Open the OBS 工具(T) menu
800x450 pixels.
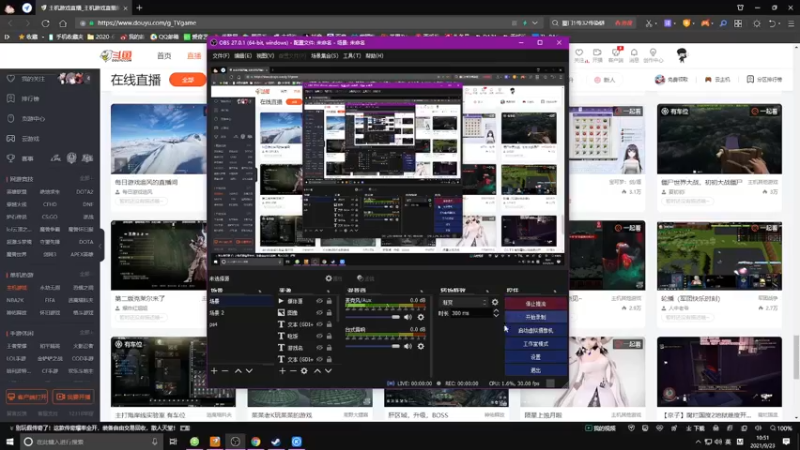pos(352,56)
